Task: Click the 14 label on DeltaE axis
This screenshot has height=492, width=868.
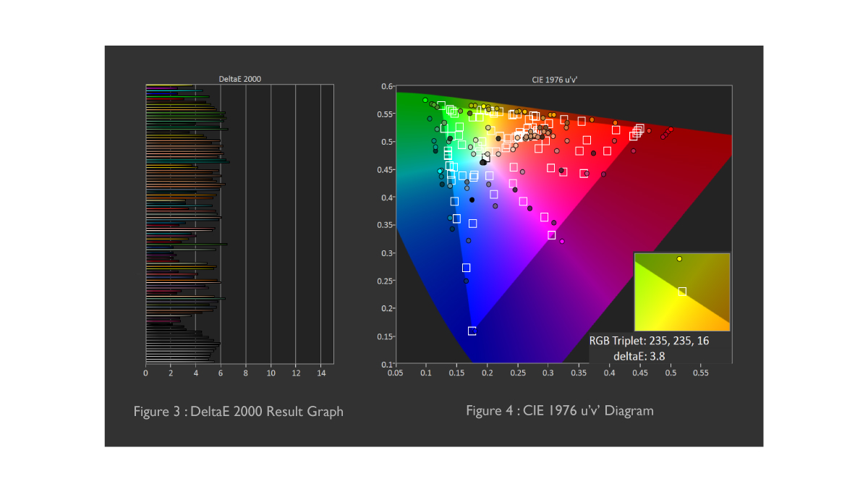Action: tap(321, 373)
